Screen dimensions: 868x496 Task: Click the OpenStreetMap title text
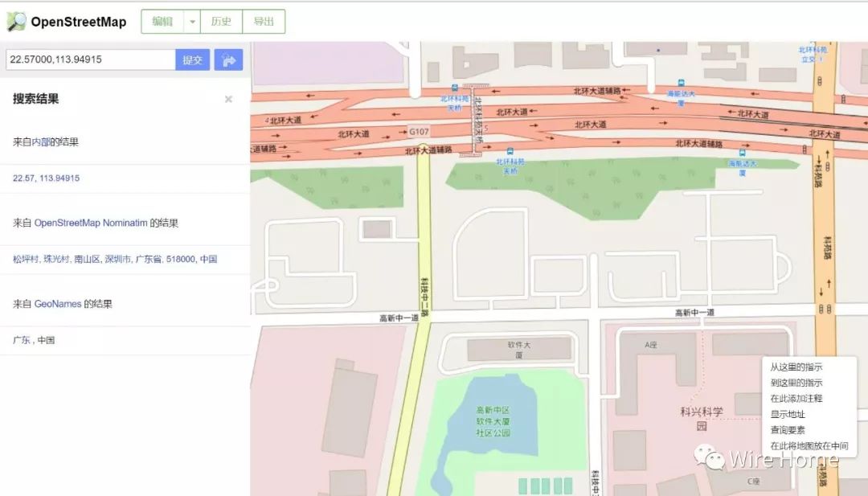click(x=79, y=22)
